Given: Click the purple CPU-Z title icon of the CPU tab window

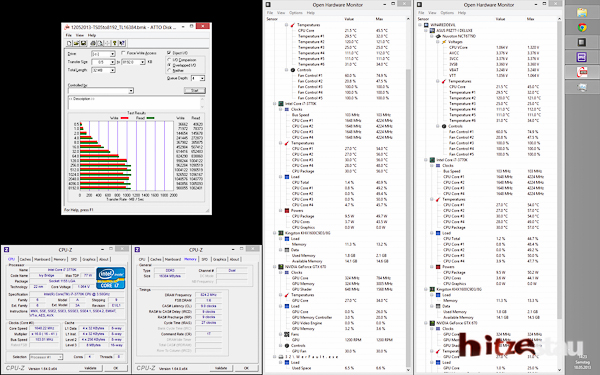Looking at the screenshot, I should (x=7, y=249).
